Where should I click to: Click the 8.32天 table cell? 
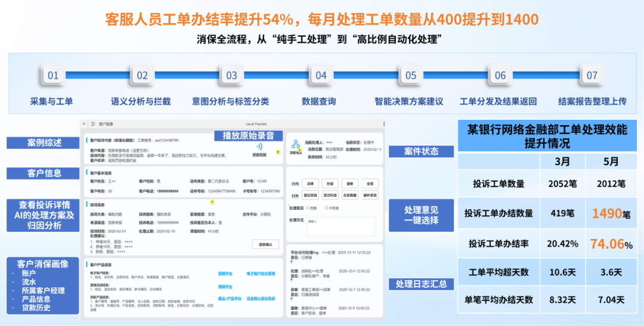click(562, 300)
